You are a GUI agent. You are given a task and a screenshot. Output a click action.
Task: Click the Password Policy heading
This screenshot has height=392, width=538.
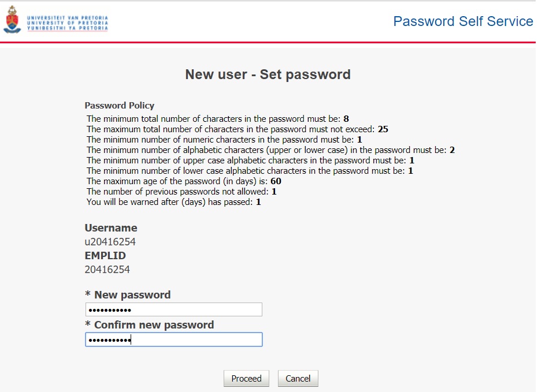(120, 106)
